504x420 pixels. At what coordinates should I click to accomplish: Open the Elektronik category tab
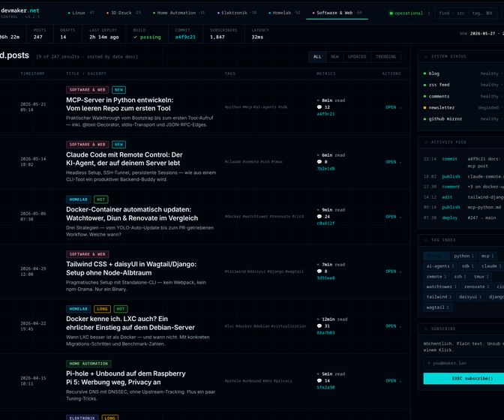[236, 13]
